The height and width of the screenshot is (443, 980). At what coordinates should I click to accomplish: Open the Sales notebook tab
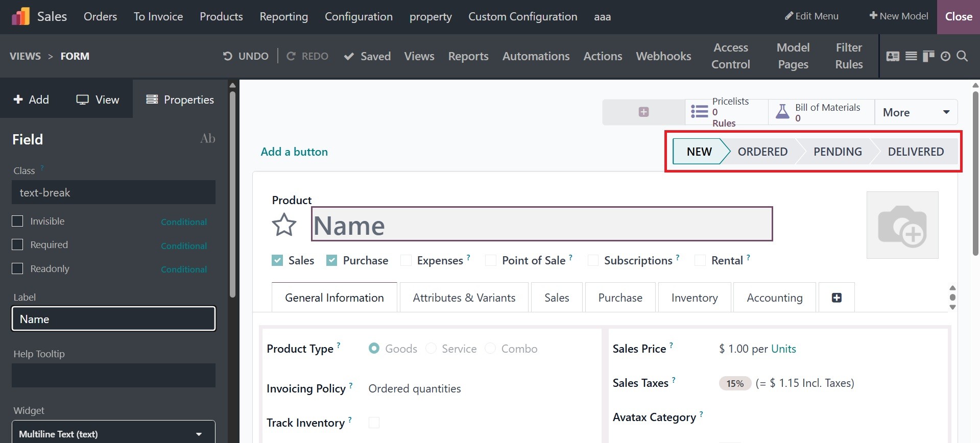click(557, 298)
